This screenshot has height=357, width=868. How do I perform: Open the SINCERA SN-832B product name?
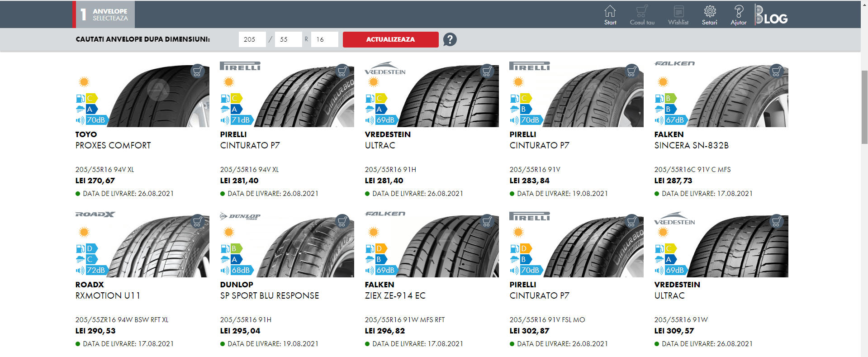691,145
